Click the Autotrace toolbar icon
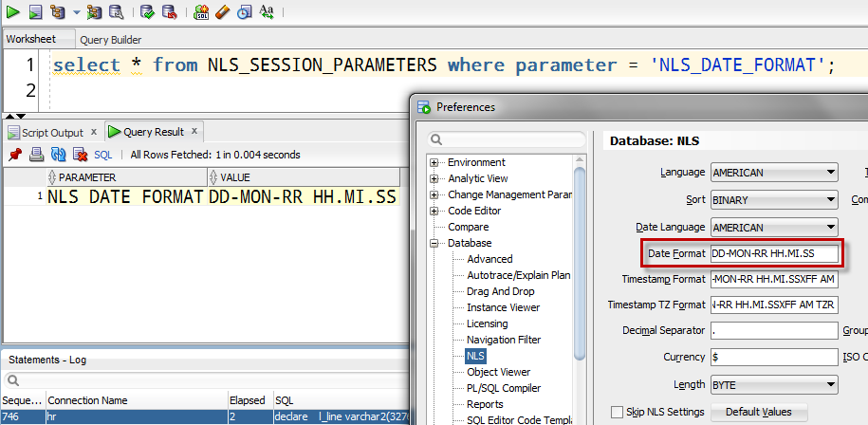Image resolution: width=868 pixels, height=425 pixels. coord(95,11)
